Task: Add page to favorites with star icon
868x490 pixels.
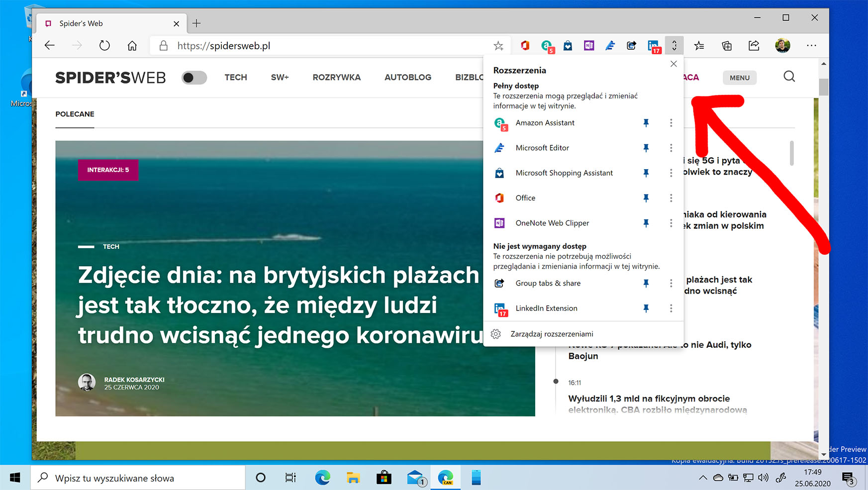Action: pos(498,46)
